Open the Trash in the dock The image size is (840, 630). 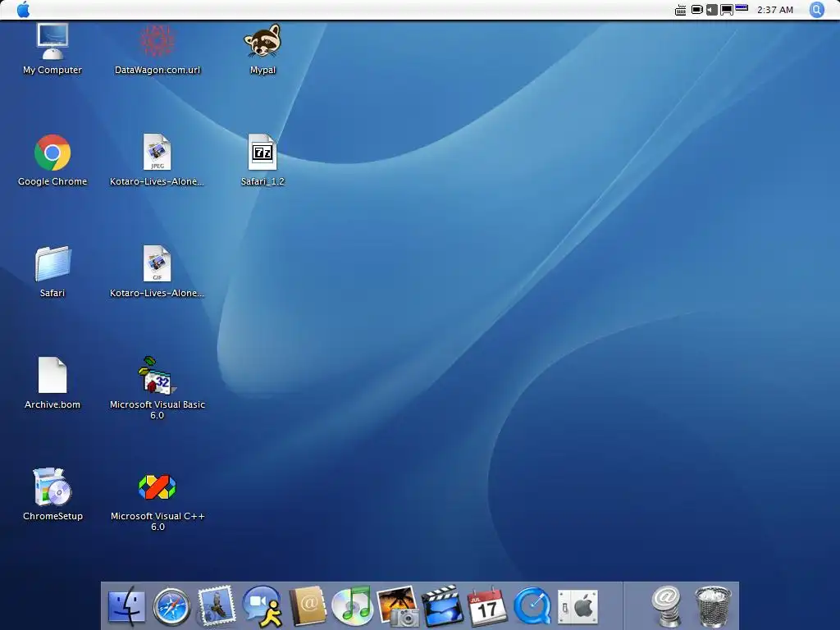click(x=713, y=606)
